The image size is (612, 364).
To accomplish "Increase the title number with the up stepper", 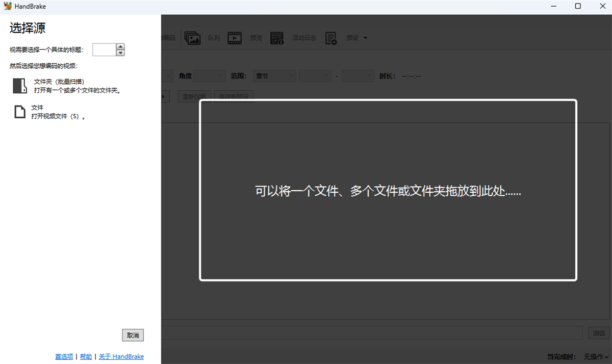I will click(x=120, y=47).
